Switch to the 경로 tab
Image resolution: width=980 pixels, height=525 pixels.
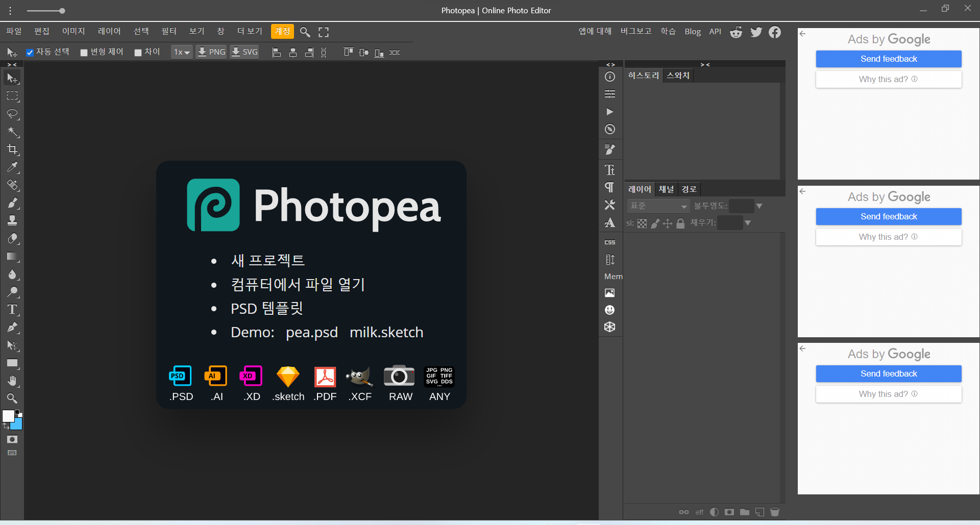pyautogui.click(x=689, y=189)
